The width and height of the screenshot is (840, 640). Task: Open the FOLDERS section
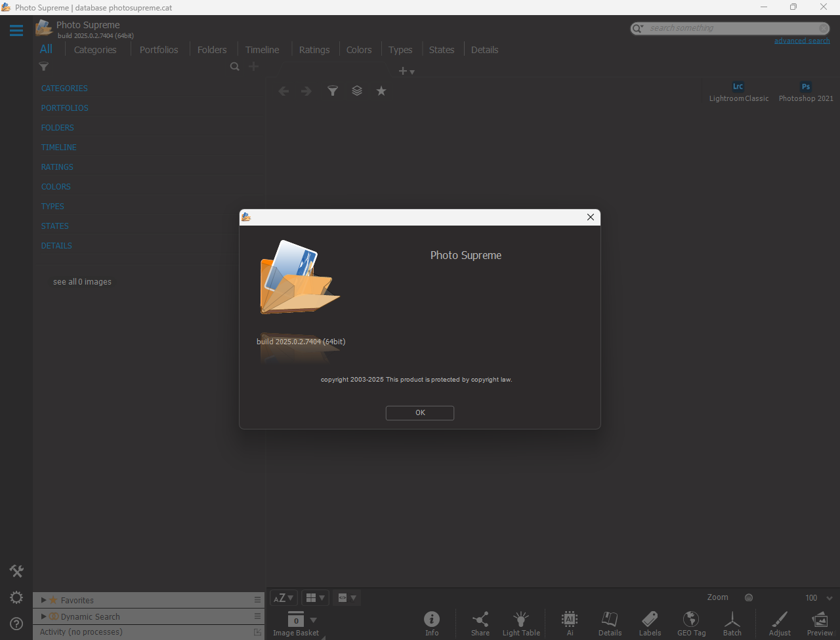(58, 128)
